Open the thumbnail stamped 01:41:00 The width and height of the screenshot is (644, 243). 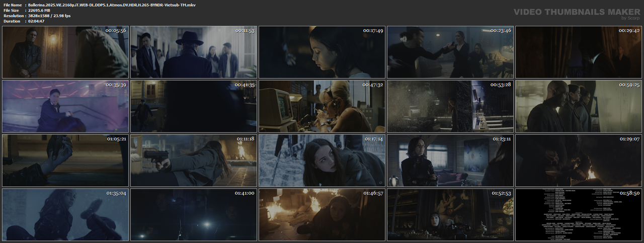[x=194, y=214]
